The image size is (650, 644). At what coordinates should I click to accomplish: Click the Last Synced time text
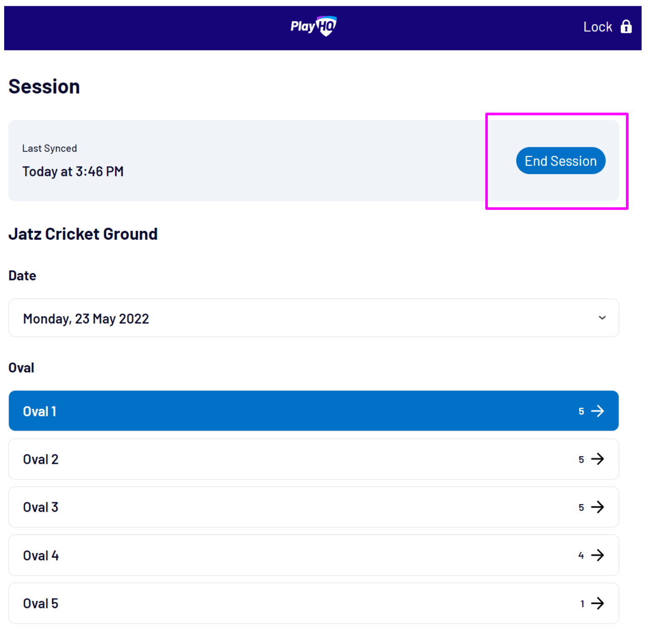pos(73,171)
